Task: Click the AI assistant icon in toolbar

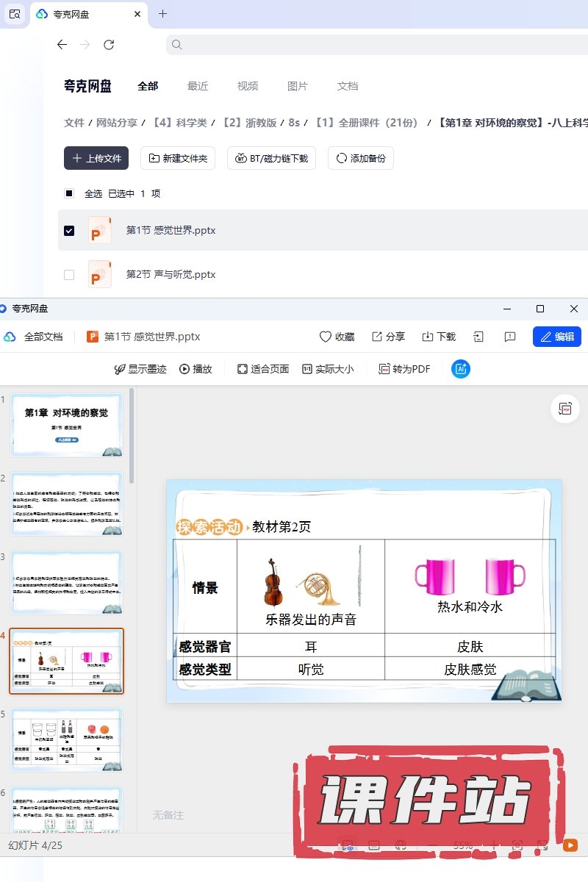Action: click(461, 369)
